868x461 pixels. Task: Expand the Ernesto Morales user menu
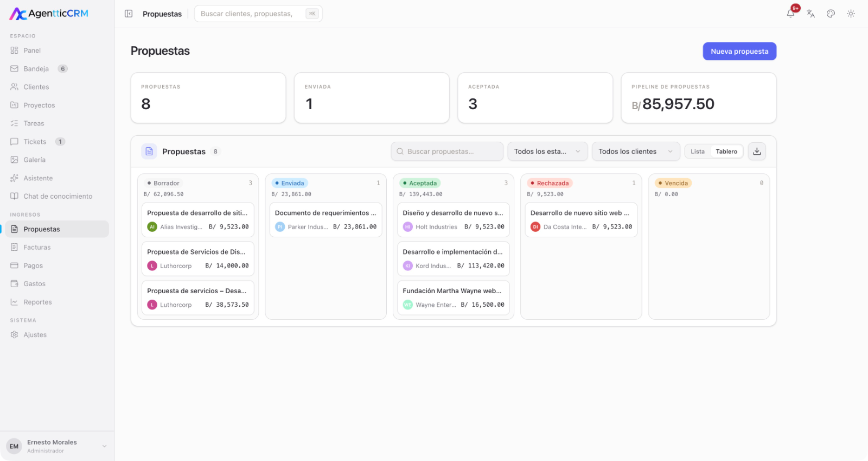57,446
